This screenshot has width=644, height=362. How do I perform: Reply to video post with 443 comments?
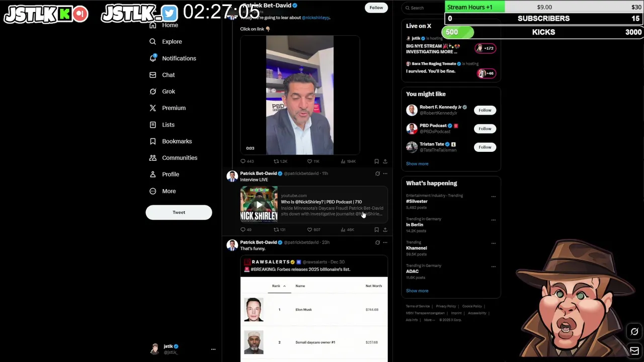point(247,161)
